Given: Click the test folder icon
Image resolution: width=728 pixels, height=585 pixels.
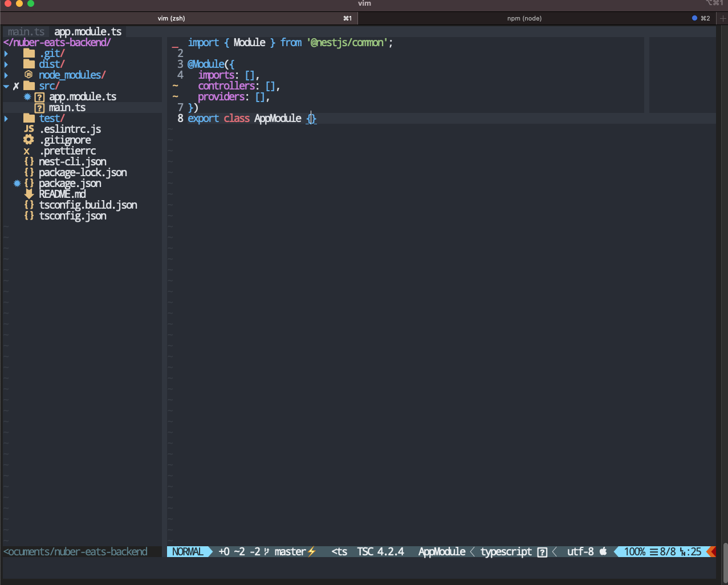Looking at the screenshot, I should pos(29,119).
